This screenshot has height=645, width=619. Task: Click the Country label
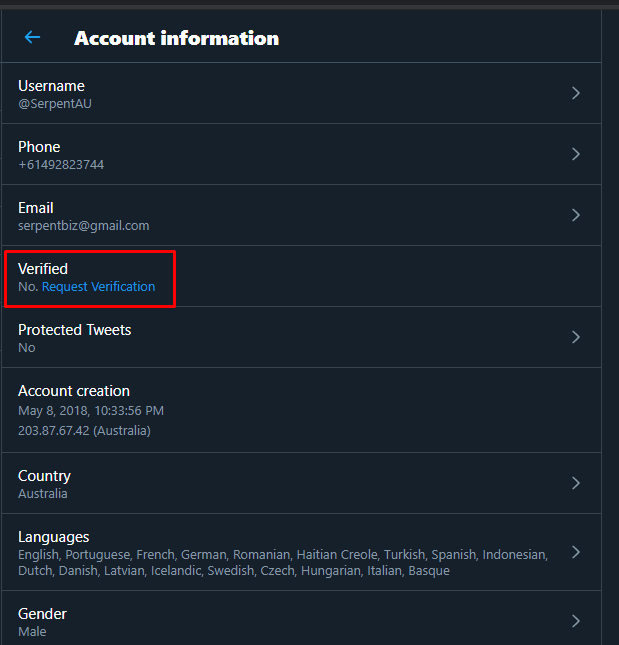point(44,476)
